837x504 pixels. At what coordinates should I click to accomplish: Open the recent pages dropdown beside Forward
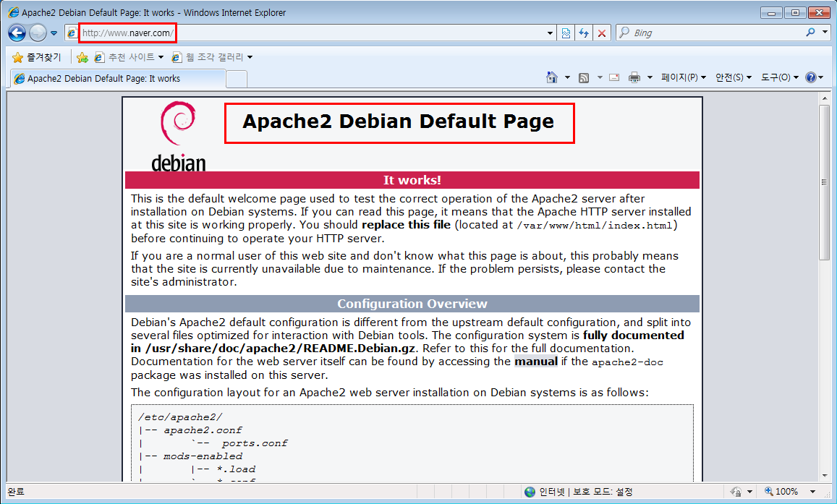(54, 33)
